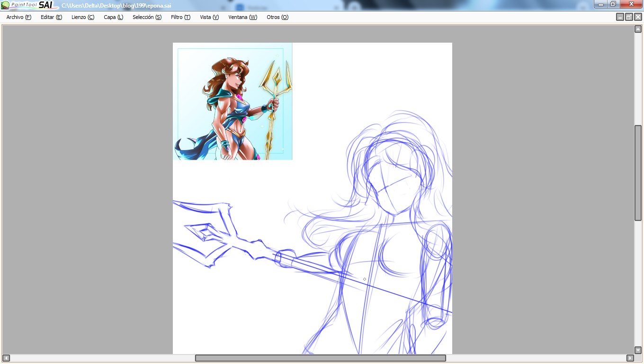Restore down the SAI application window
The height and width of the screenshot is (364, 644).
(613, 4)
